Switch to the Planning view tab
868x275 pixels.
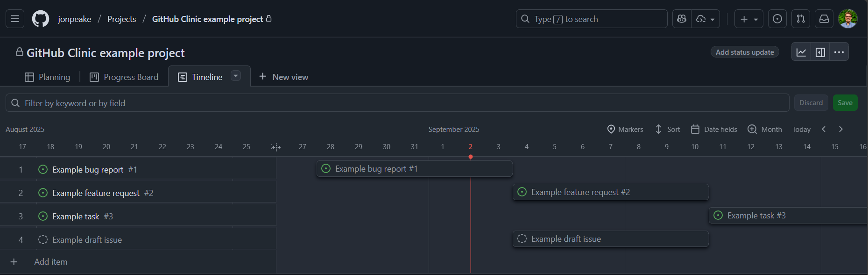(x=47, y=77)
